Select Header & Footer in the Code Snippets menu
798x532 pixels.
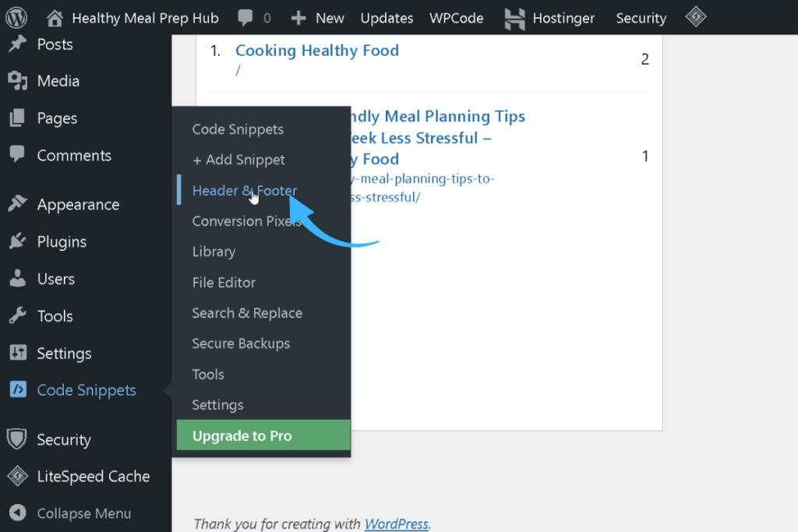point(244,190)
